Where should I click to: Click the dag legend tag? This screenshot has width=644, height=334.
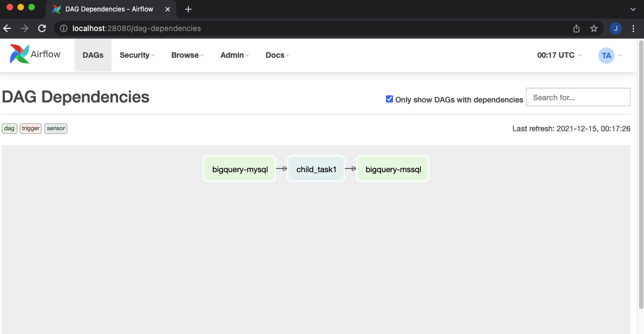pos(9,129)
